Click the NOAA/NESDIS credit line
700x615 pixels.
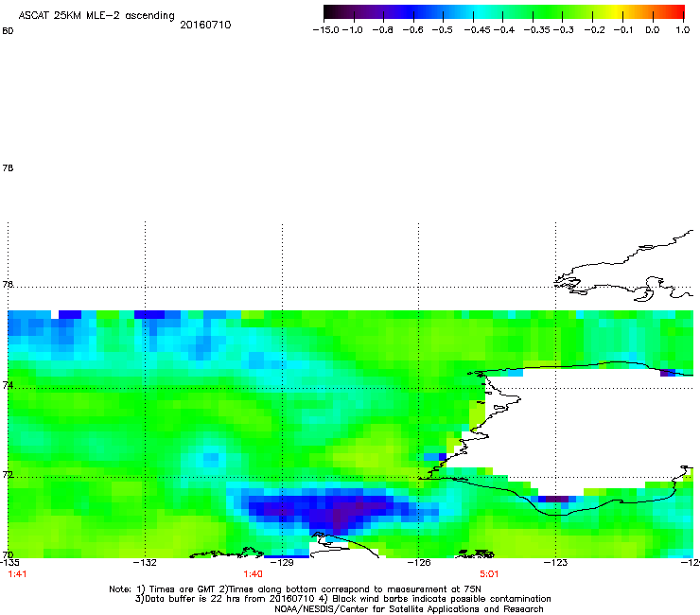pos(409,609)
